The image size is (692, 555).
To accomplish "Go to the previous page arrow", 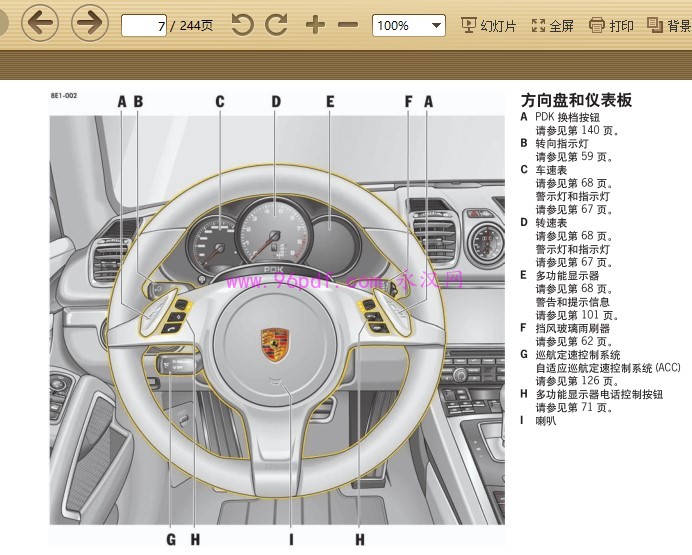I will pos(40,22).
